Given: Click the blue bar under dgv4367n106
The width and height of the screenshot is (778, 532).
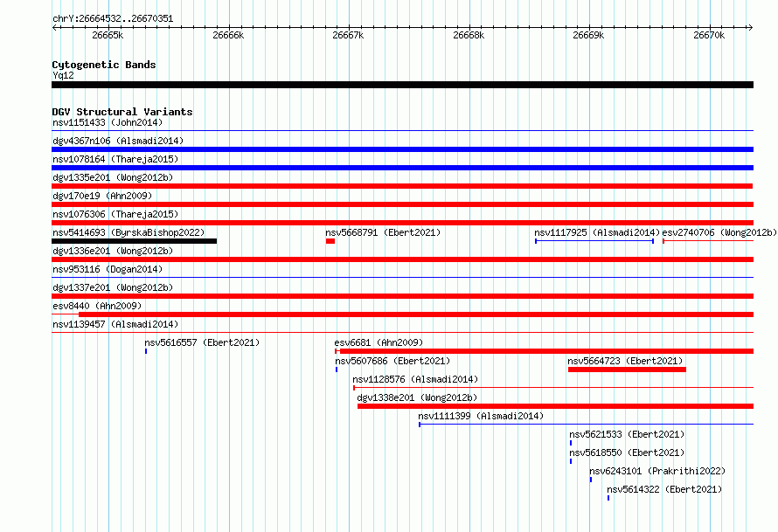Looking at the screenshot, I should tap(402, 149).
